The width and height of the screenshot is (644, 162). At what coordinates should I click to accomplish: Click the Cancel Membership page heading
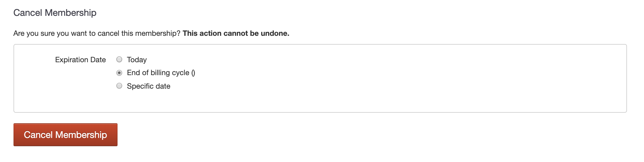point(55,13)
